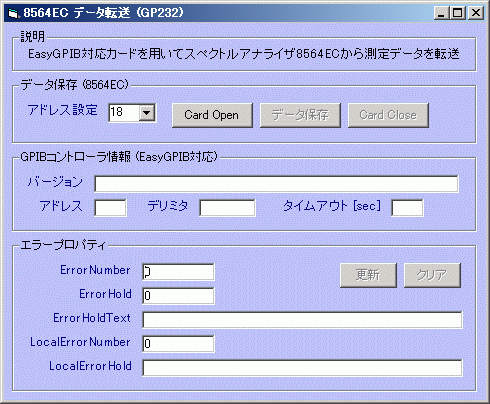The image size is (490, 404).
Task: Click the description text about EasyGPIB
Action: click(244, 54)
